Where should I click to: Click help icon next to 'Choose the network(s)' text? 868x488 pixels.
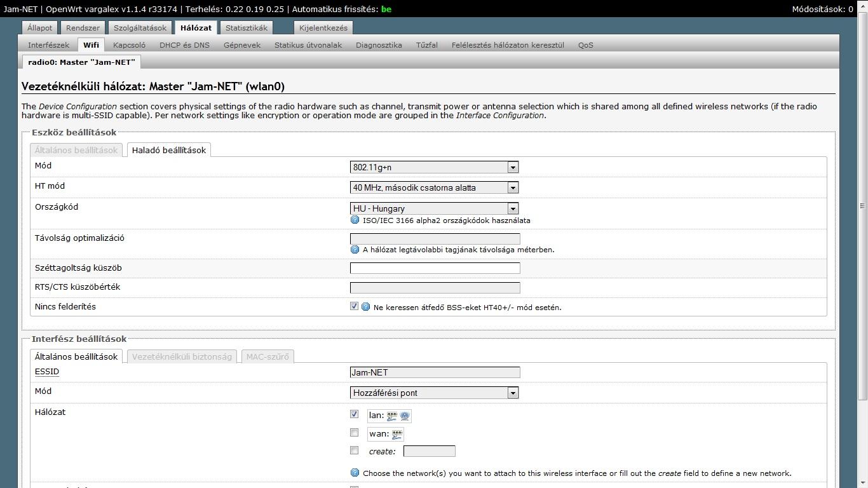click(x=355, y=473)
